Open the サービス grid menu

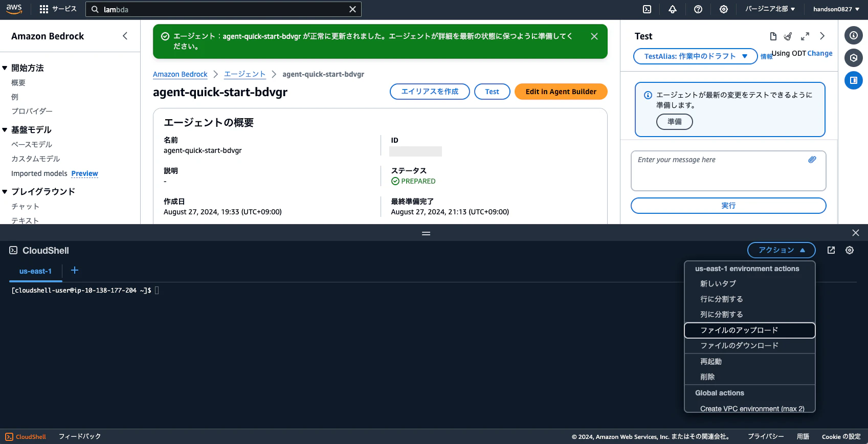pyautogui.click(x=58, y=9)
